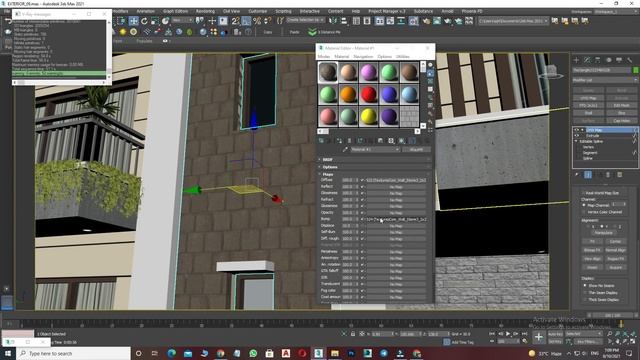Collapse the Maps rollout
This screenshot has width=640, height=360.
pos(375,174)
